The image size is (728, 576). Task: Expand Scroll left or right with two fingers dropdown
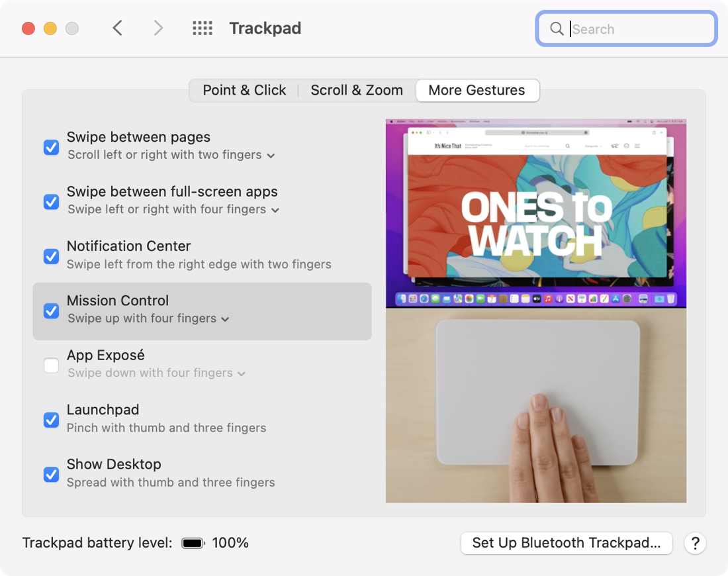point(171,156)
